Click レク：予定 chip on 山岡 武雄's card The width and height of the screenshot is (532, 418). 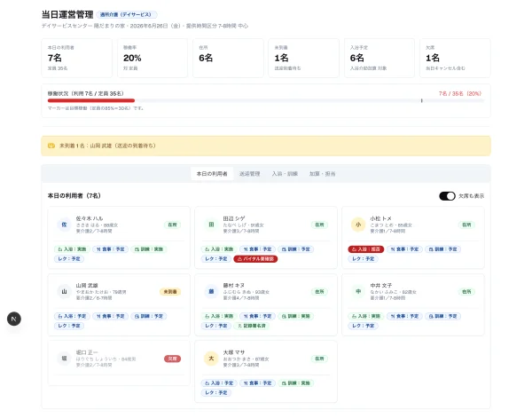pyautogui.click(x=69, y=326)
